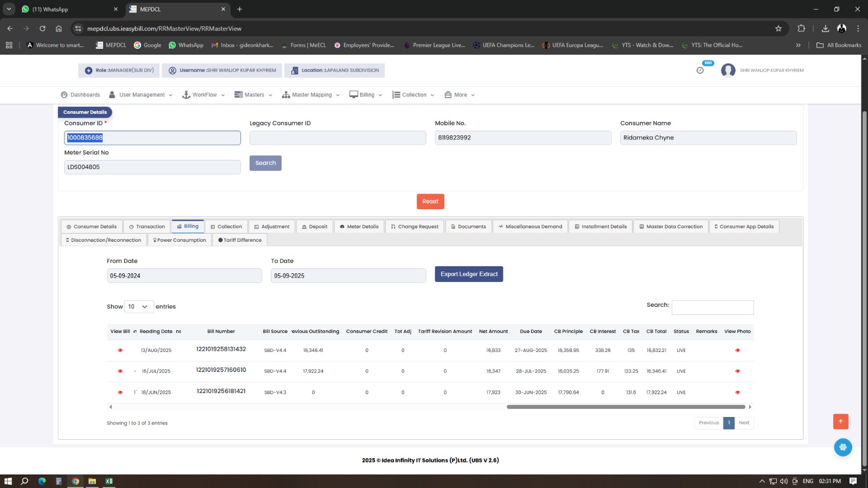Open the Excel app in the taskbar
The image size is (868, 488).
[109, 481]
